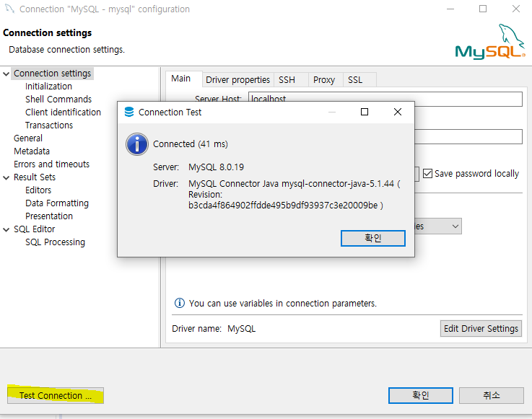Select Connection settings in the tree

52,74
